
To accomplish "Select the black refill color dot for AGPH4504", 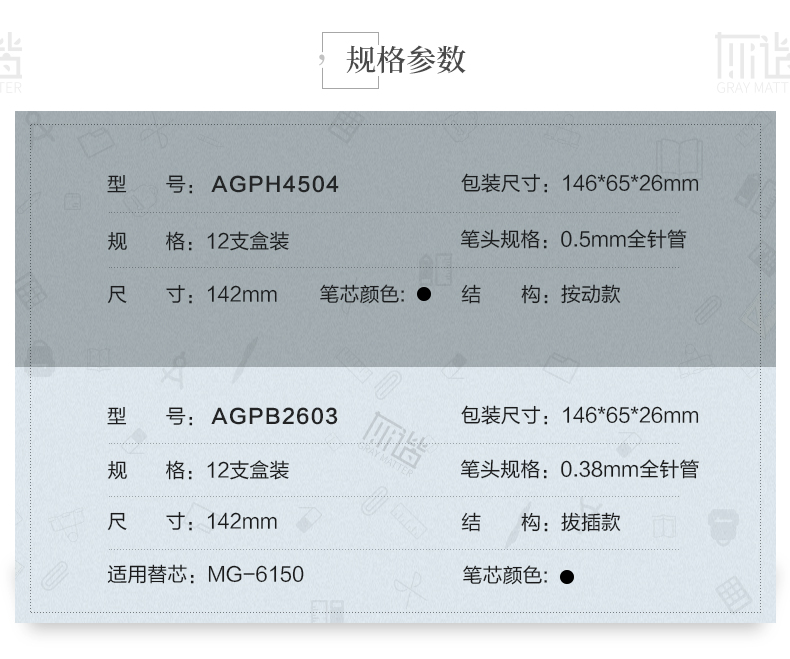I will tap(424, 295).
